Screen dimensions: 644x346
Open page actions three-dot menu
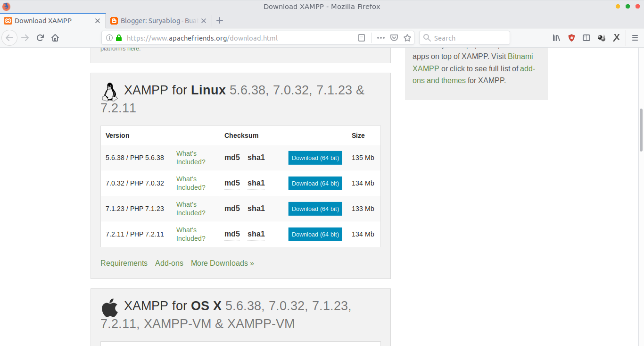381,38
